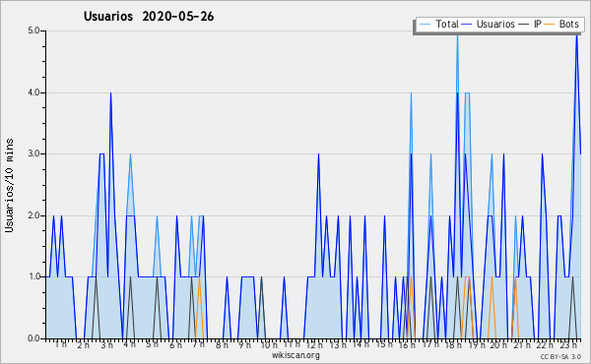Image resolution: width=591 pixels, height=364 pixels.
Task: Click the '18 h' x-axis label
Action: coord(453,345)
